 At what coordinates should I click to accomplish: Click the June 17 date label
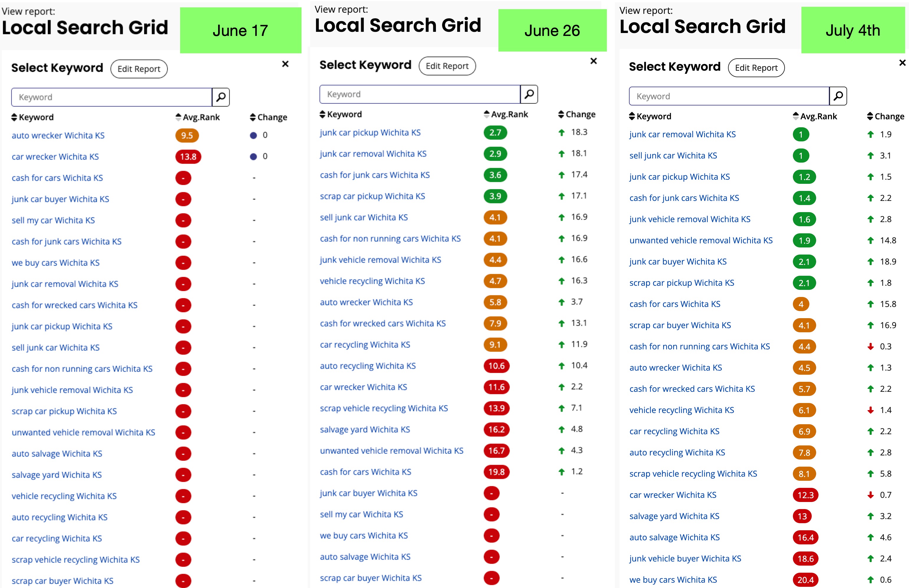click(x=240, y=31)
